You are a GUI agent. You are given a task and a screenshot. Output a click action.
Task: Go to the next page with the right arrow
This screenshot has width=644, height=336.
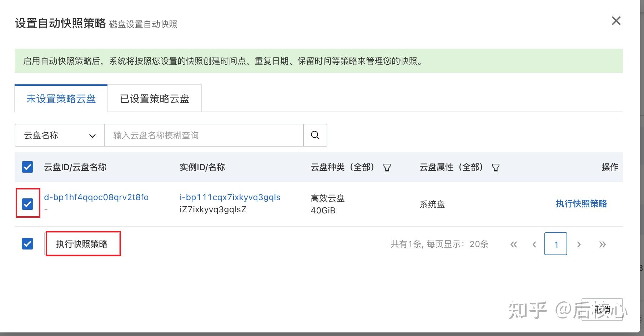pyautogui.click(x=579, y=244)
